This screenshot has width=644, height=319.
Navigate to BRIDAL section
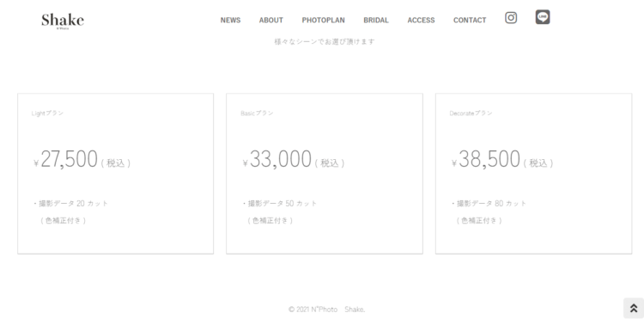coord(376,20)
